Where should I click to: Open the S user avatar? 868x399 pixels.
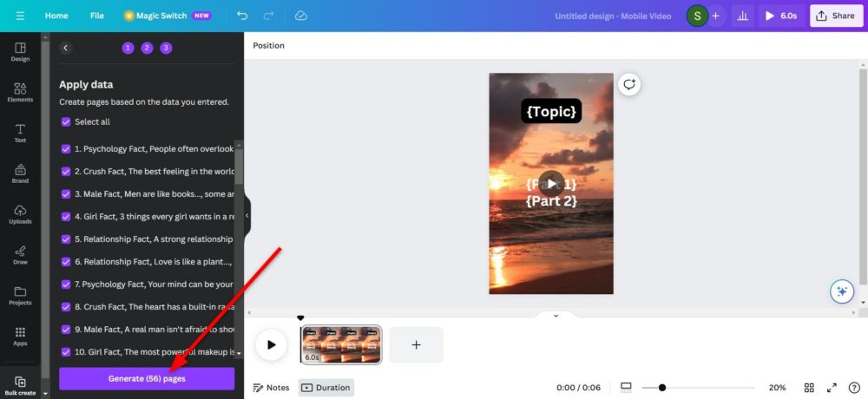pyautogui.click(x=697, y=16)
